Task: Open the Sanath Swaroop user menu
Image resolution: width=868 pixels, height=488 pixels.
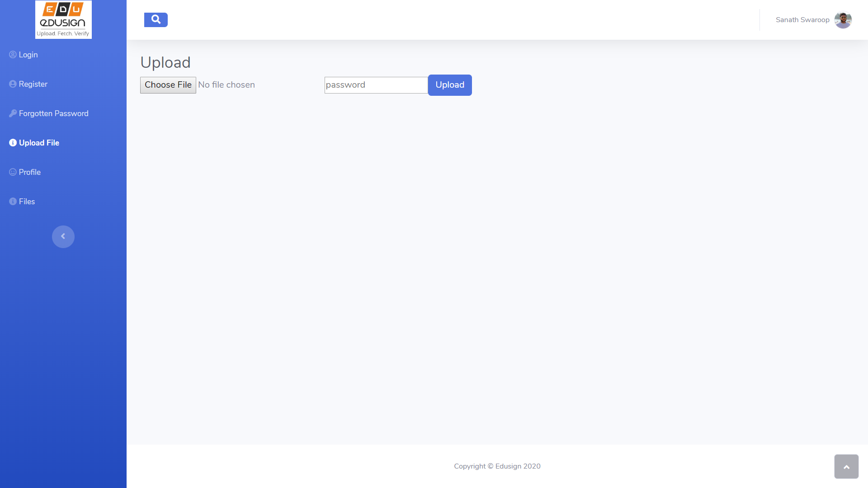Action: [x=802, y=20]
